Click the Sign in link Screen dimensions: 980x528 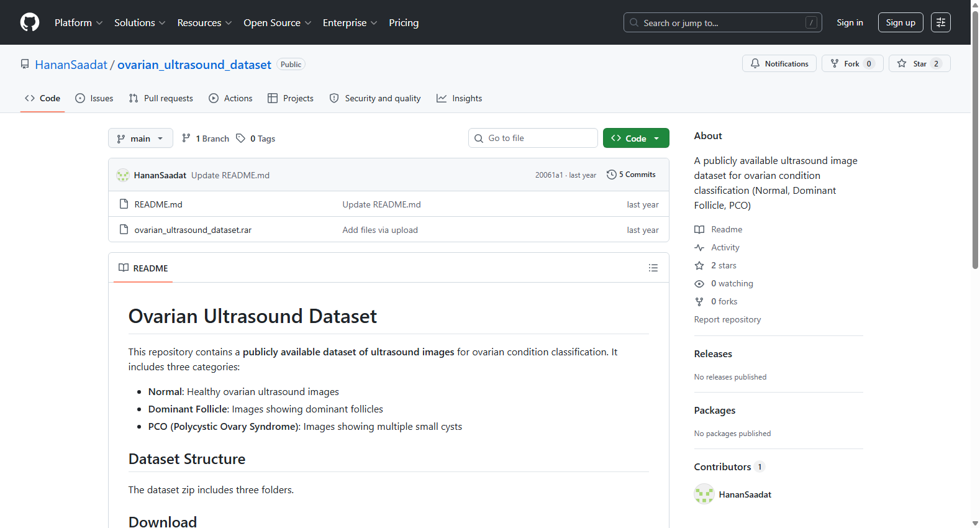pos(850,22)
